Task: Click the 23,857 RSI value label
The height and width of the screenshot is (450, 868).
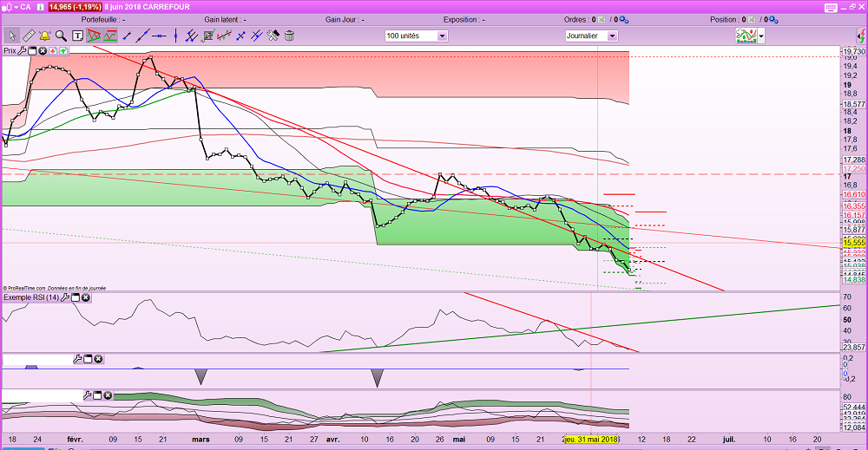Action: (x=854, y=347)
